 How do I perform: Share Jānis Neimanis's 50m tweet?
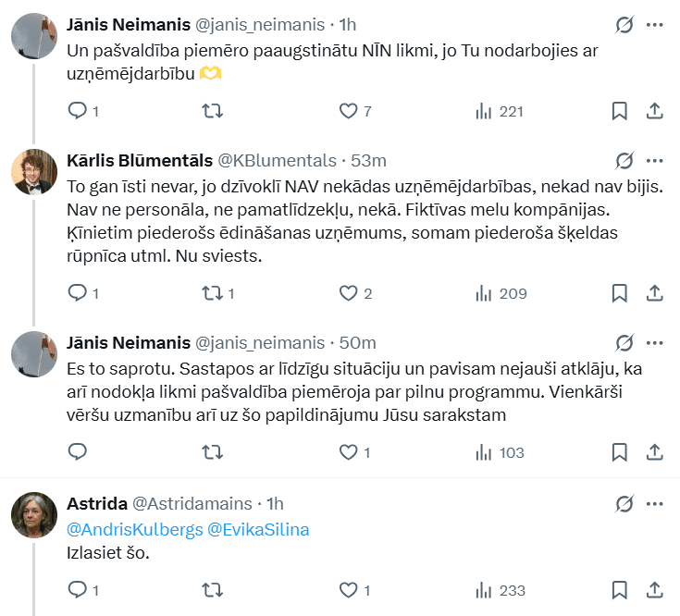click(x=654, y=452)
